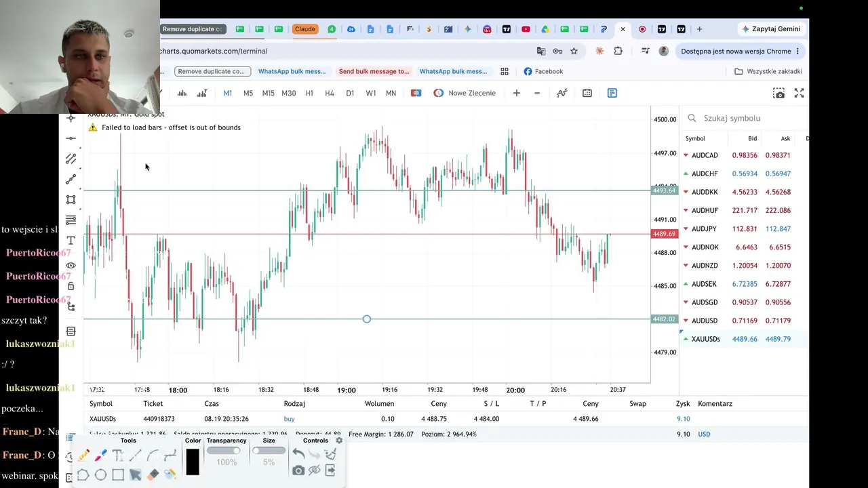Take a chart screenshot camera icon
This screenshot has height=488, width=868.
[779, 93]
